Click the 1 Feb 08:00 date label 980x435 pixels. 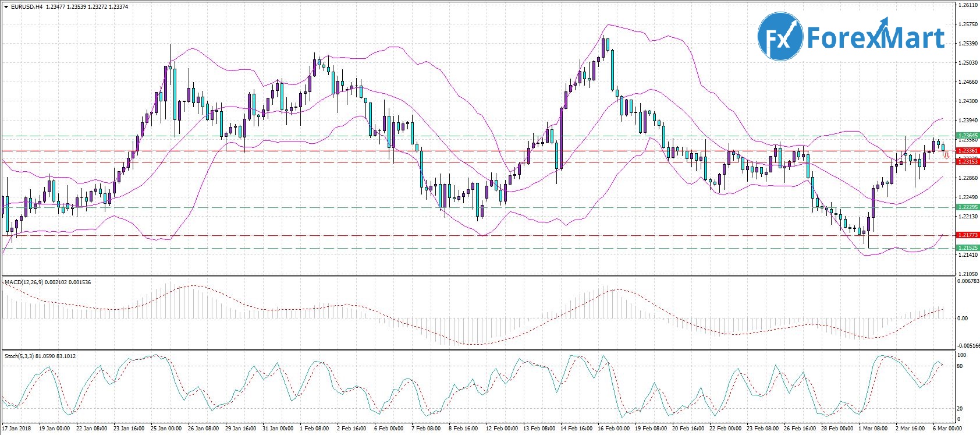314,429
